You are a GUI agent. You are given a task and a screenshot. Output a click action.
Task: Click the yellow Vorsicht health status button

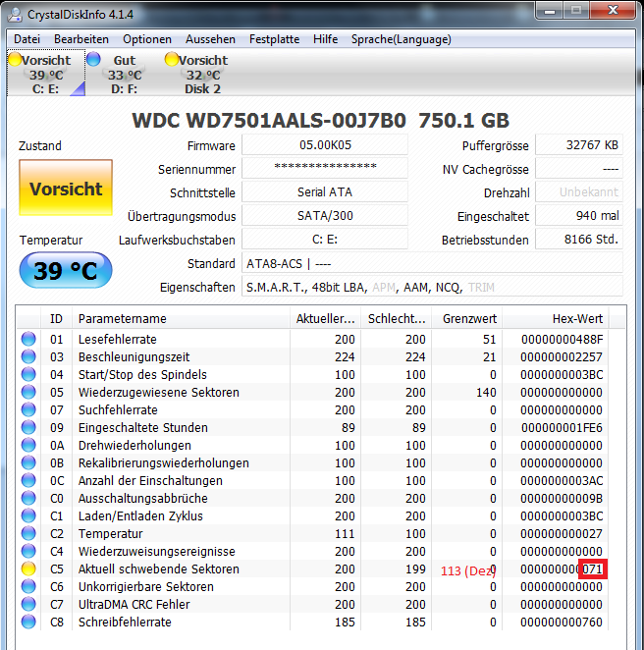66,188
